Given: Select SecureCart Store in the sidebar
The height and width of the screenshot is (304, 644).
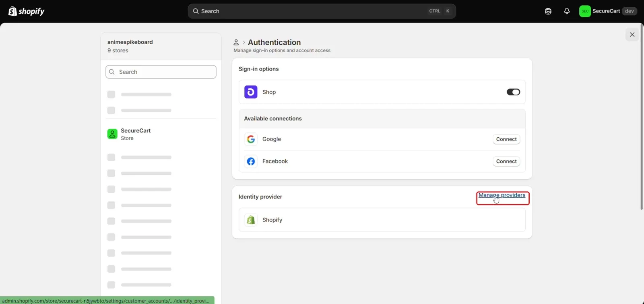Looking at the screenshot, I should click(161, 134).
